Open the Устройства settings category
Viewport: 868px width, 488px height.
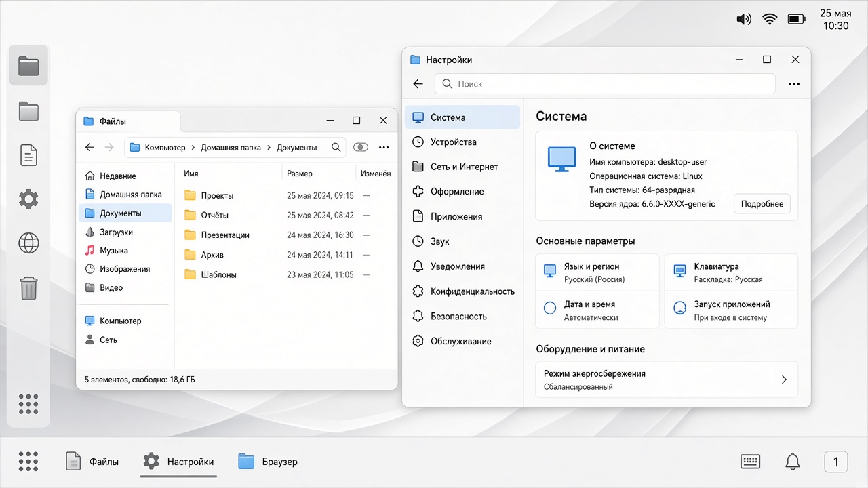pyautogui.click(x=462, y=142)
